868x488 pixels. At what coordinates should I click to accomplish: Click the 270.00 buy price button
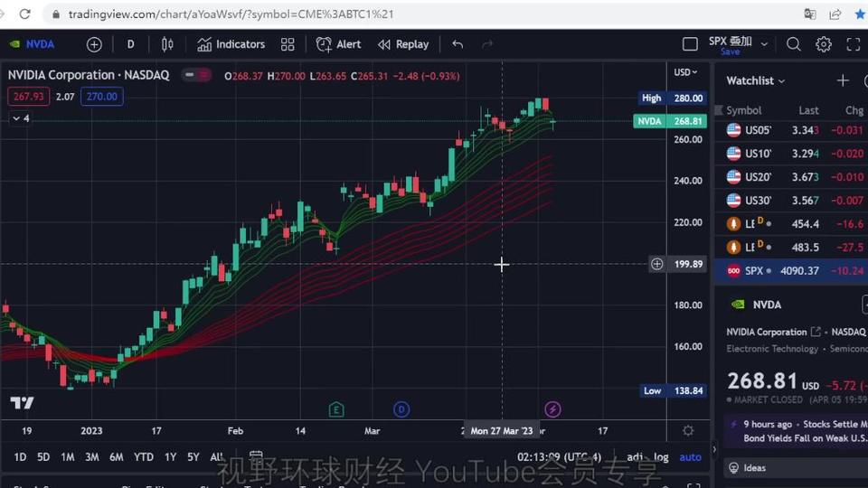click(102, 97)
